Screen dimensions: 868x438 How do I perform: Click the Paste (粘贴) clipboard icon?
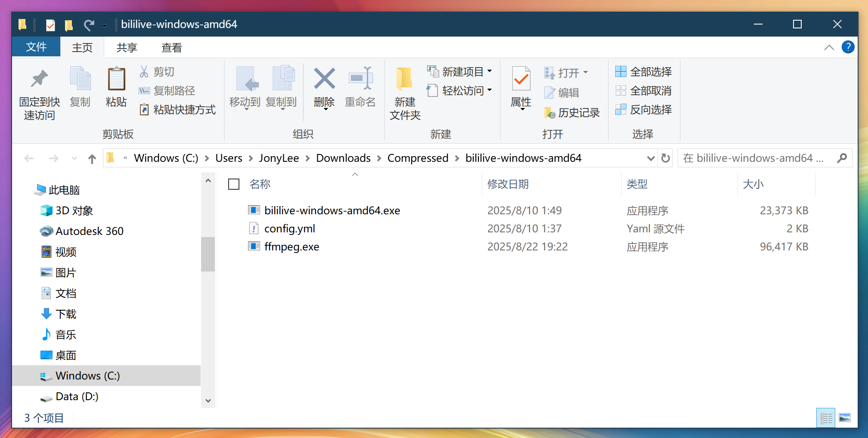(x=116, y=80)
